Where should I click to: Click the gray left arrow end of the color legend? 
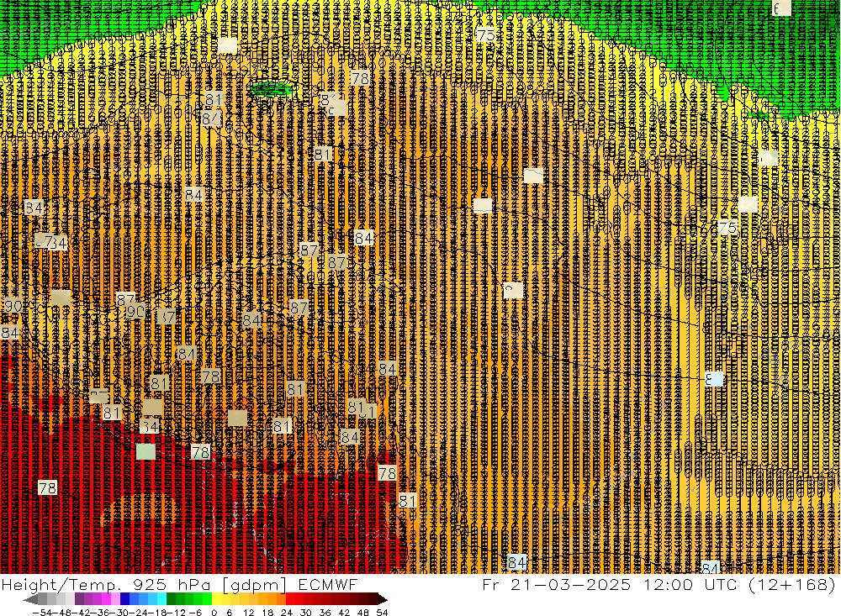coord(30,599)
